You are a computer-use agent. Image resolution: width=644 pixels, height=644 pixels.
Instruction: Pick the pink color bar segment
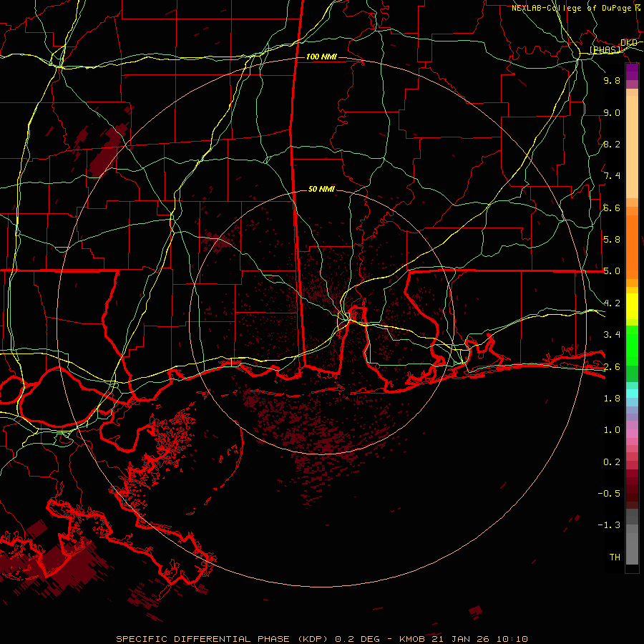coord(632,434)
